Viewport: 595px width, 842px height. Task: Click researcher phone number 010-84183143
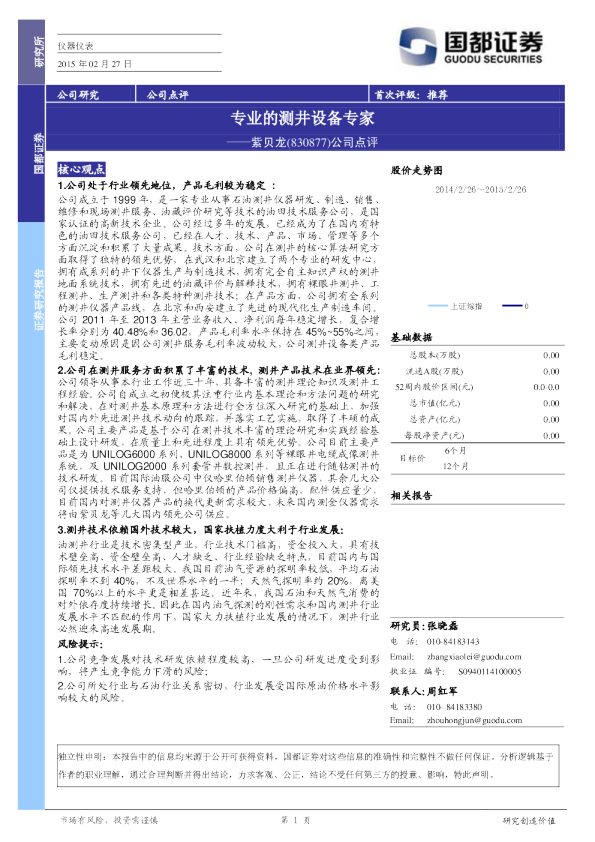point(453,642)
